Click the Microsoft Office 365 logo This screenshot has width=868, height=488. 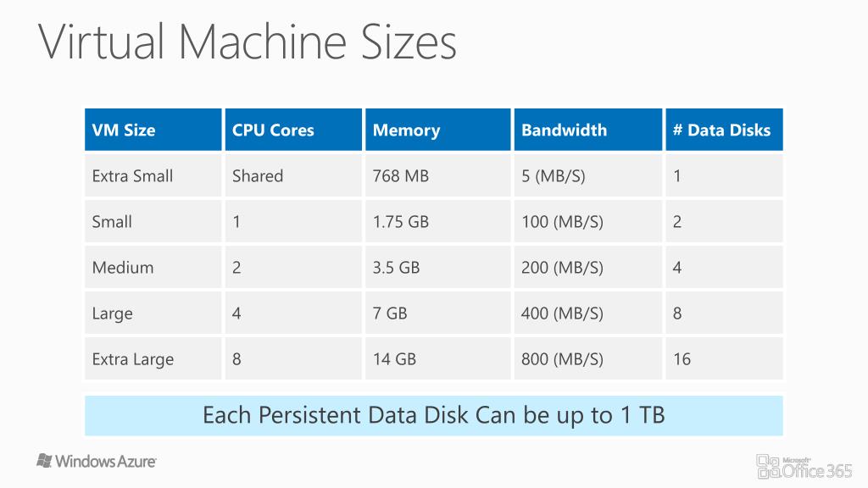coord(804,467)
